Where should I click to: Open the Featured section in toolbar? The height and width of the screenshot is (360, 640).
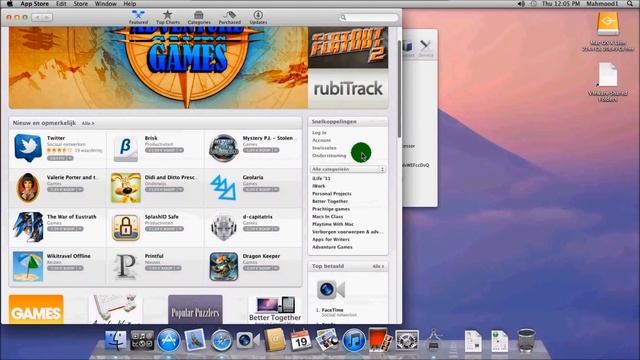click(138, 17)
